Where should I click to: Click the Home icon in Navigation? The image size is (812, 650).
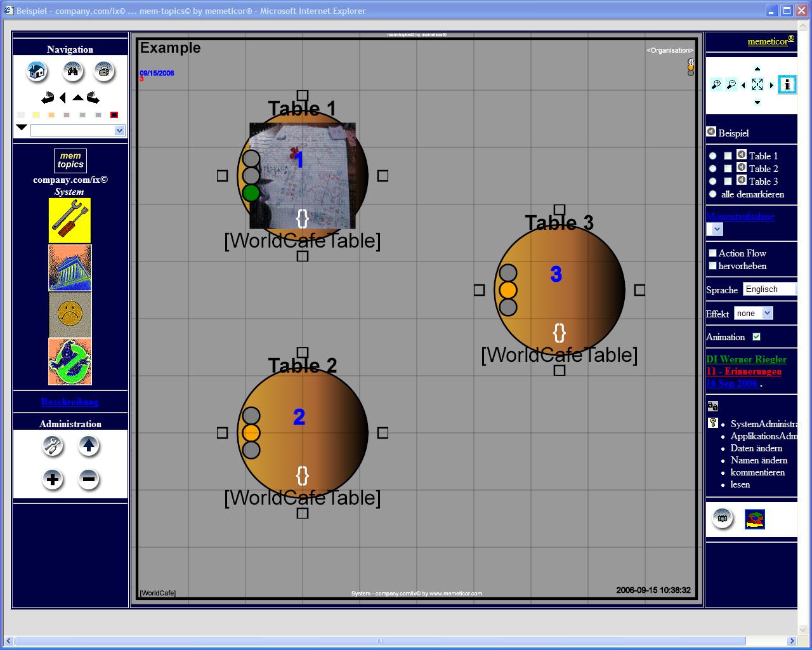37,71
